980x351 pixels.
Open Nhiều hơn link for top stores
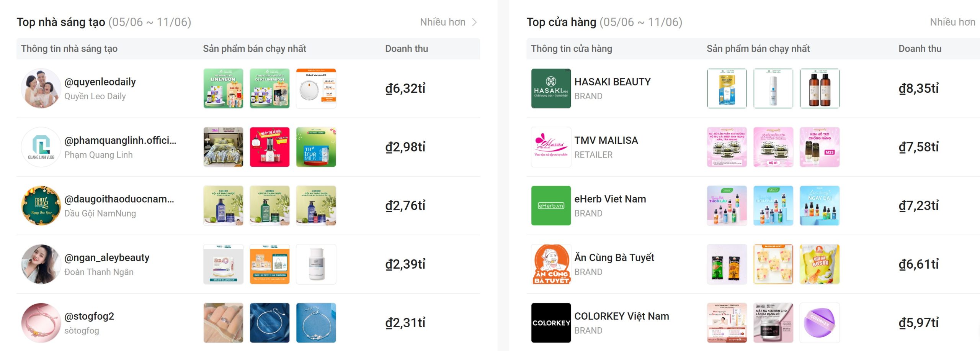(953, 22)
